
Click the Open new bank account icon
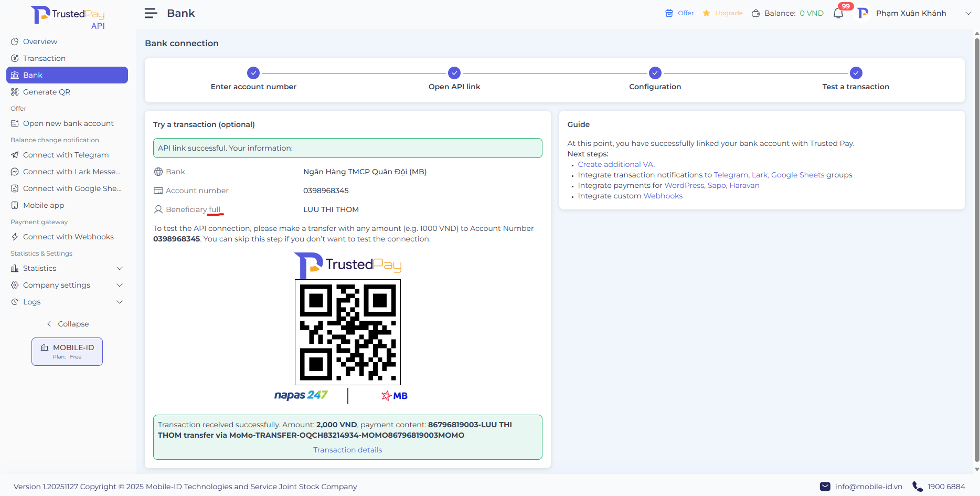point(15,123)
